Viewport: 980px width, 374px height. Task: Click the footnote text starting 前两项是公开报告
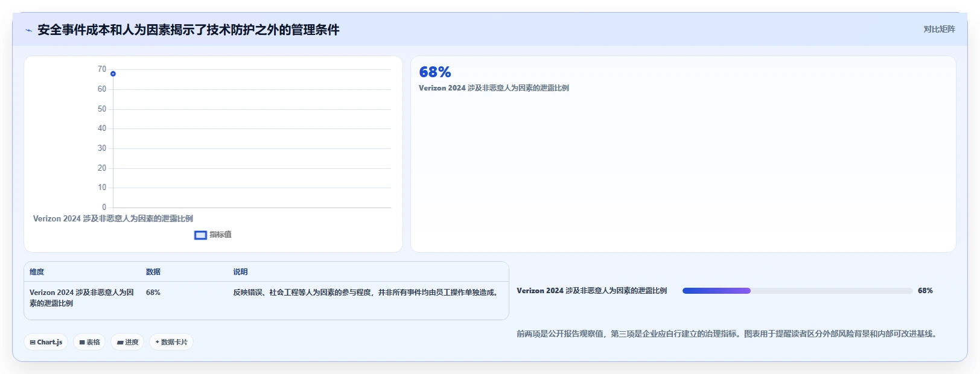728,334
